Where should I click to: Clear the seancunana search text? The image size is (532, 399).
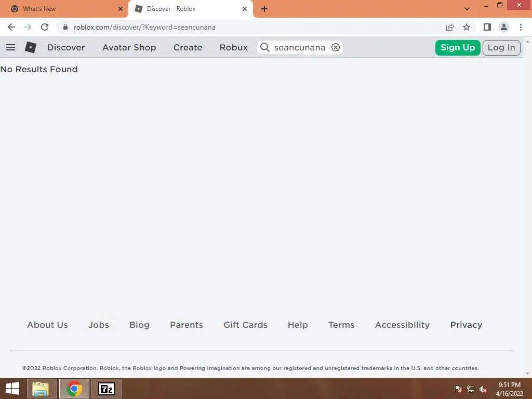point(336,47)
